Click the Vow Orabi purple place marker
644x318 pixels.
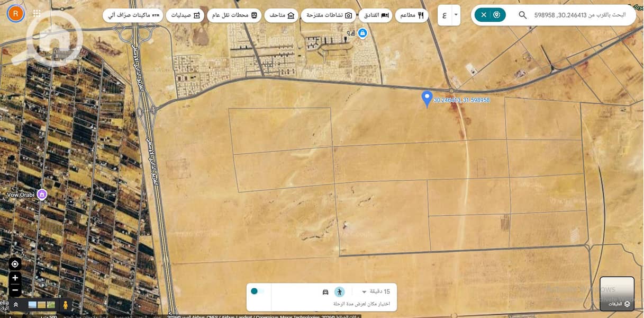[42, 195]
